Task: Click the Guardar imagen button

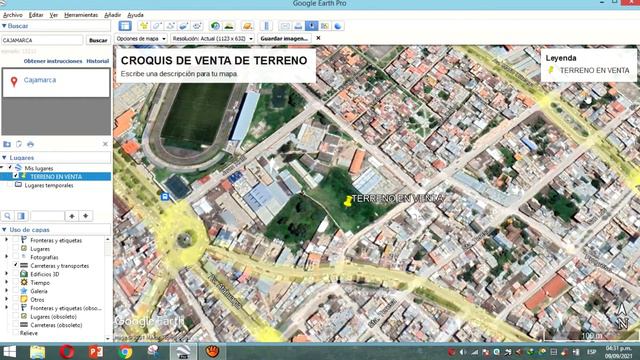Action: 284,38
